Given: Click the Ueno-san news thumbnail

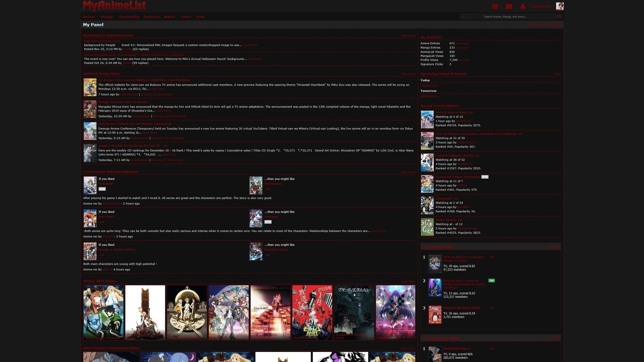Looking at the screenshot, I should click(x=90, y=87).
